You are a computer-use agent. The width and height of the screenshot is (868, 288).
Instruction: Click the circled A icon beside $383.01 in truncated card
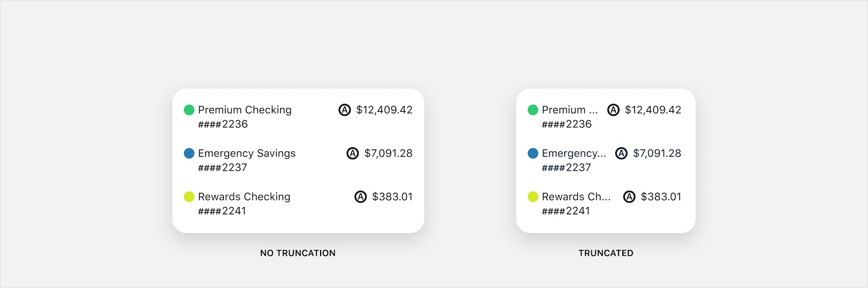coord(629,197)
